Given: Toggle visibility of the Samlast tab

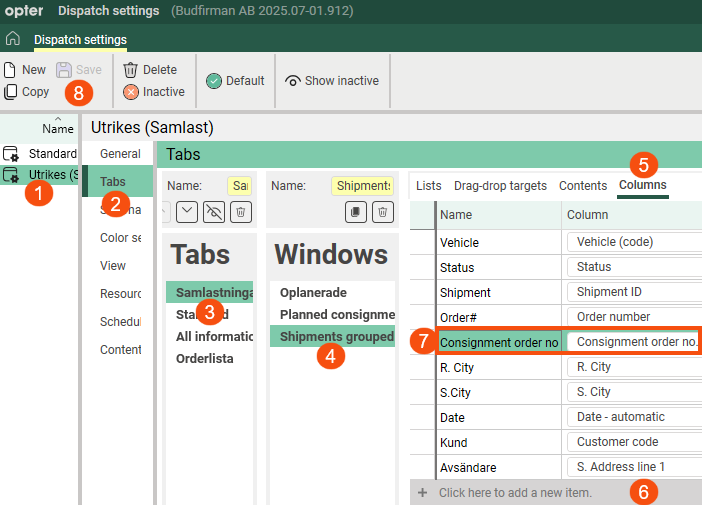Looking at the screenshot, I should coord(213,212).
